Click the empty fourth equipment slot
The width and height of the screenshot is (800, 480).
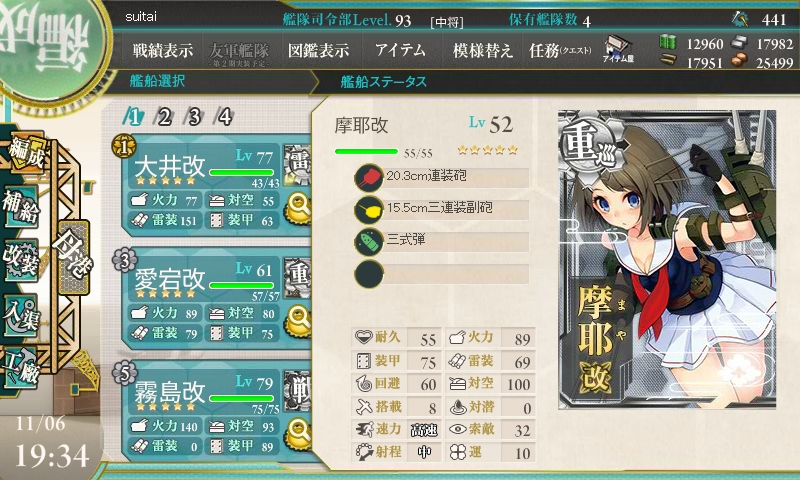[x=442, y=274]
